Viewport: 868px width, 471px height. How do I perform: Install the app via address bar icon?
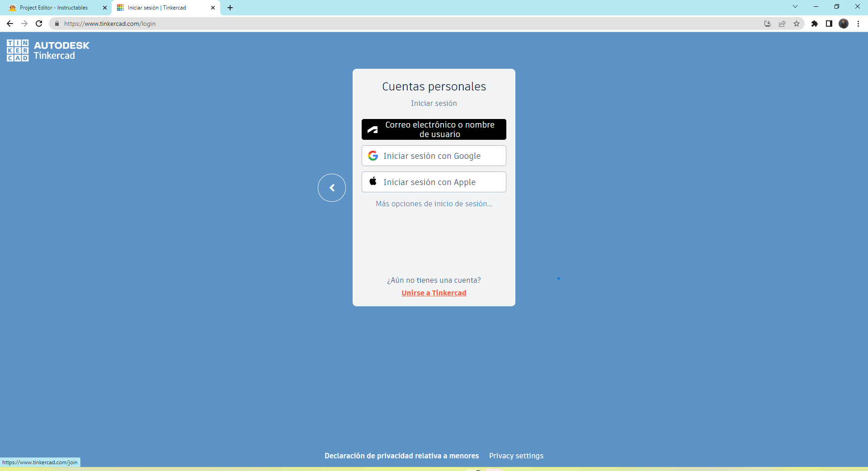click(x=768, y=24)
